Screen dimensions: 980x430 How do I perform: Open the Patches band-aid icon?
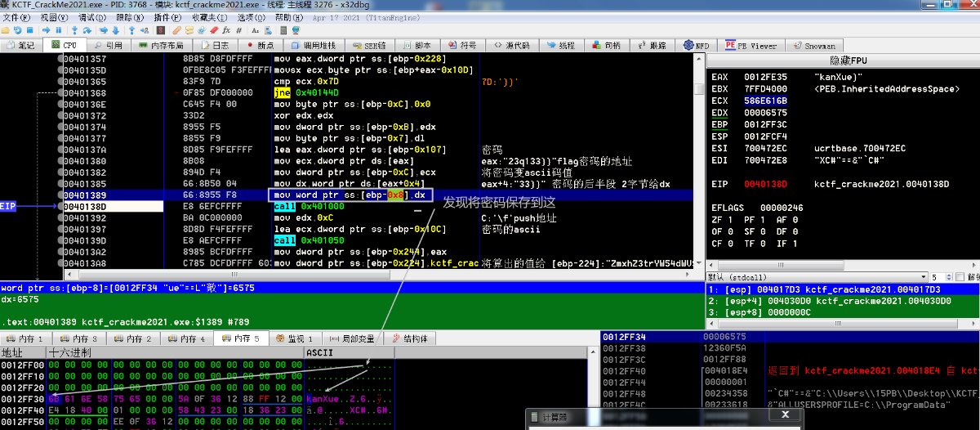[176, 30]
